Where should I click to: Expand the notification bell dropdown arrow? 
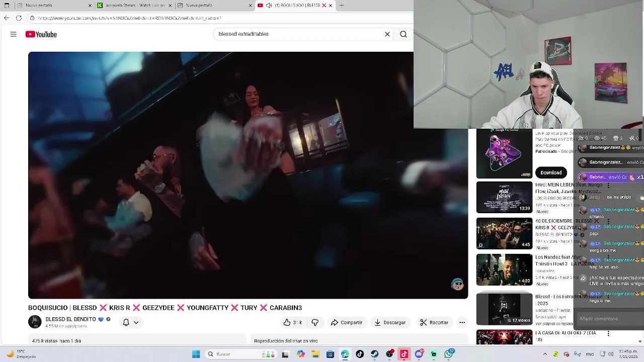[x=136, y=323]
